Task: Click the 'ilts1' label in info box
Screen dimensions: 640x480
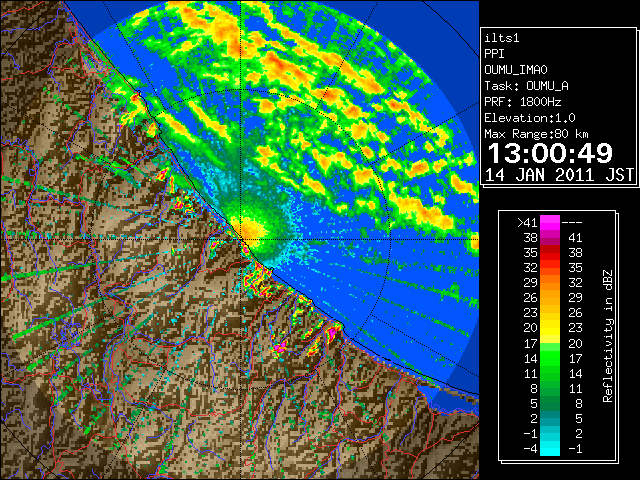Action: (x=502, y=38)
